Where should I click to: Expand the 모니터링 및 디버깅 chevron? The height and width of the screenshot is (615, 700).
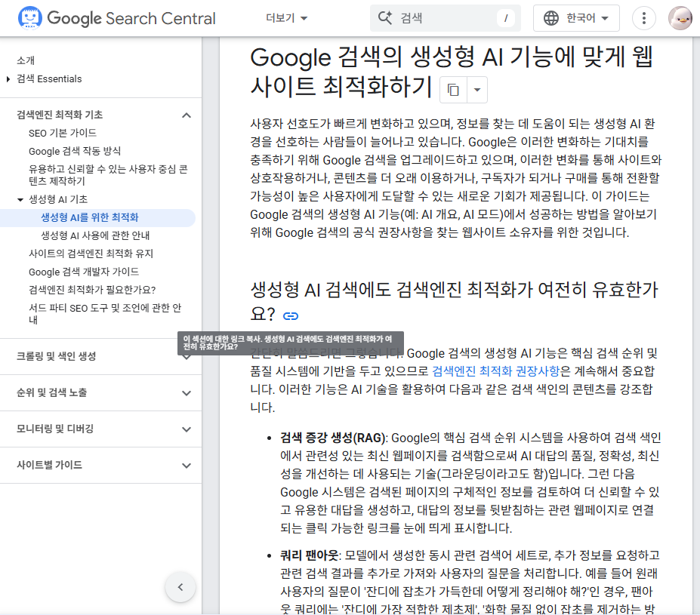point(187,429)
